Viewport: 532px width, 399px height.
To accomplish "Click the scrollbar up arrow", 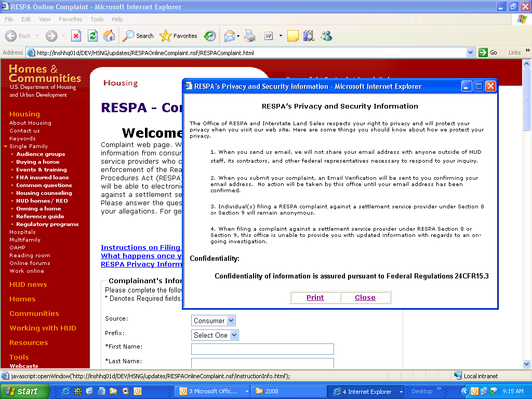I will (x=526, y=63).
